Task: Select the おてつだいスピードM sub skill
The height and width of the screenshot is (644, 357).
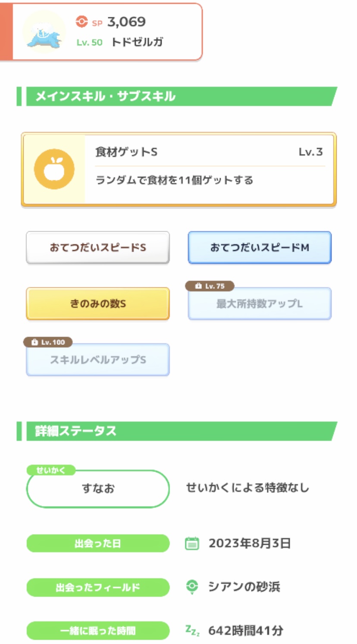Action: [260, 248]
